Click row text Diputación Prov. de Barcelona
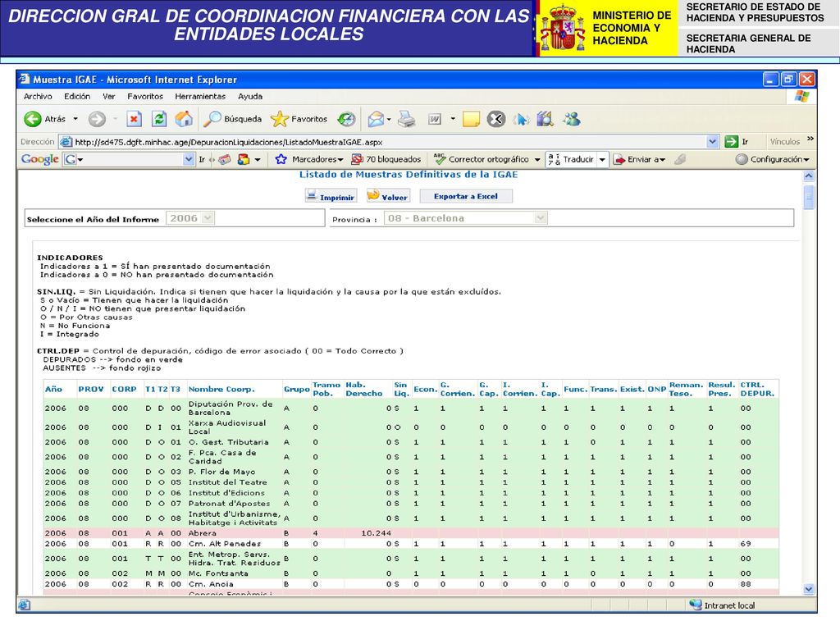This screenshot has width=840, height=630. coord(231,409)
